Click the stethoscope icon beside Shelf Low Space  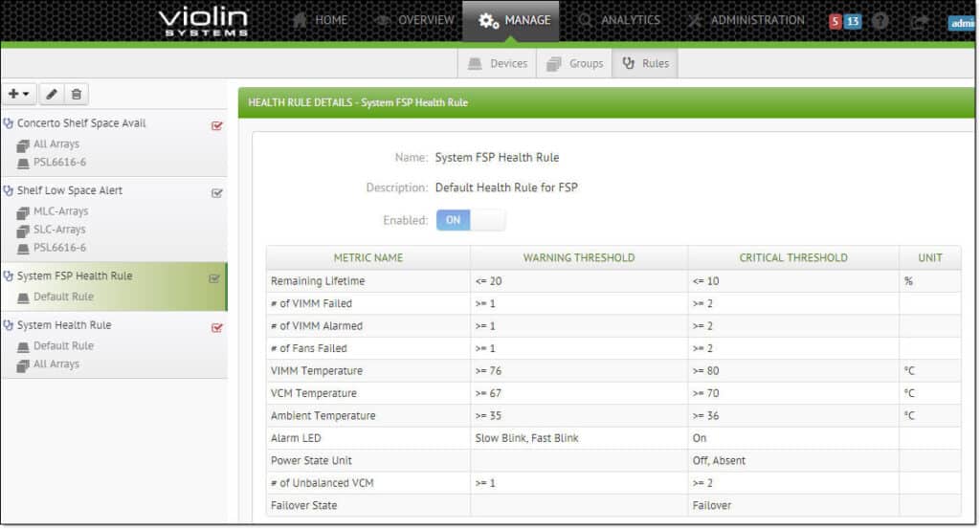pos(8,190)
